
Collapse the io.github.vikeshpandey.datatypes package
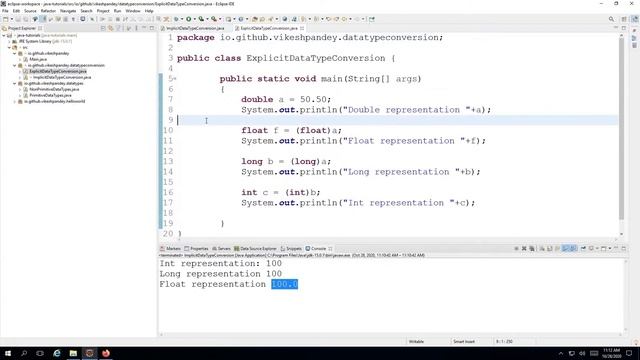coord(15,83)
